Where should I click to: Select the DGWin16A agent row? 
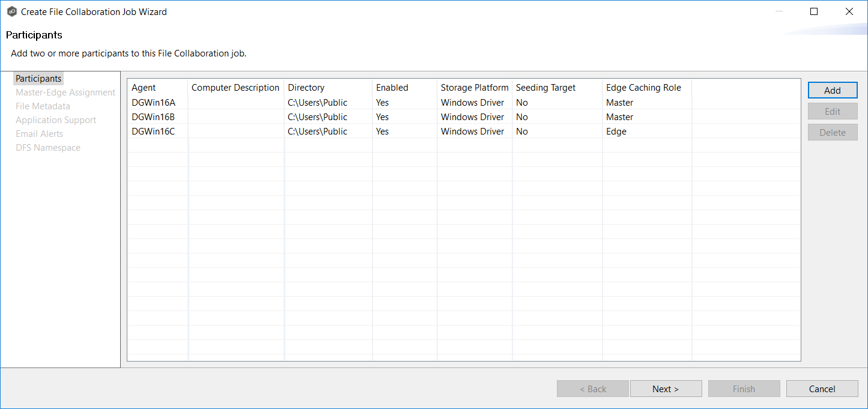[153, 103]
